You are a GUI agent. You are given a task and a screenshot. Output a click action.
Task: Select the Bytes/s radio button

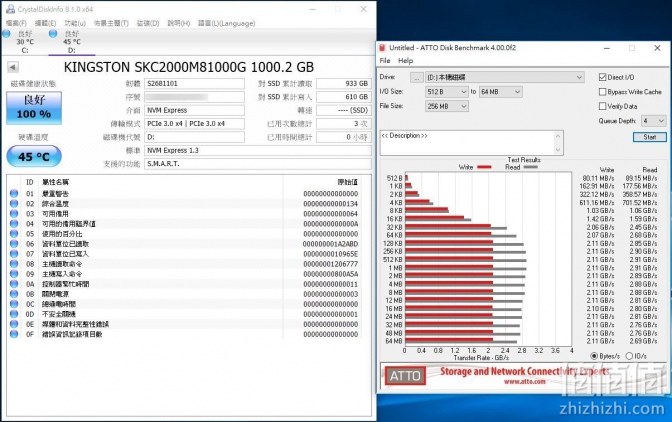tap(594, 356)
